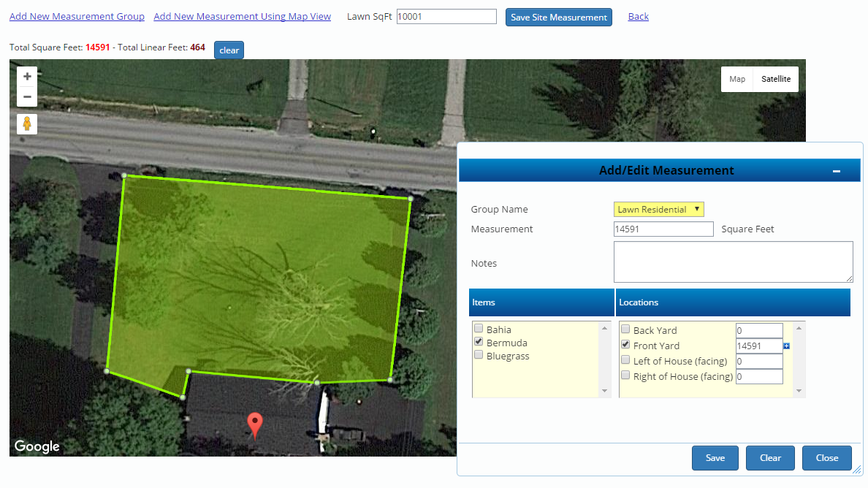The height and width of the screenshot is (488, 868).
Task: Zoom out of the map
Action: pos(27,97)
